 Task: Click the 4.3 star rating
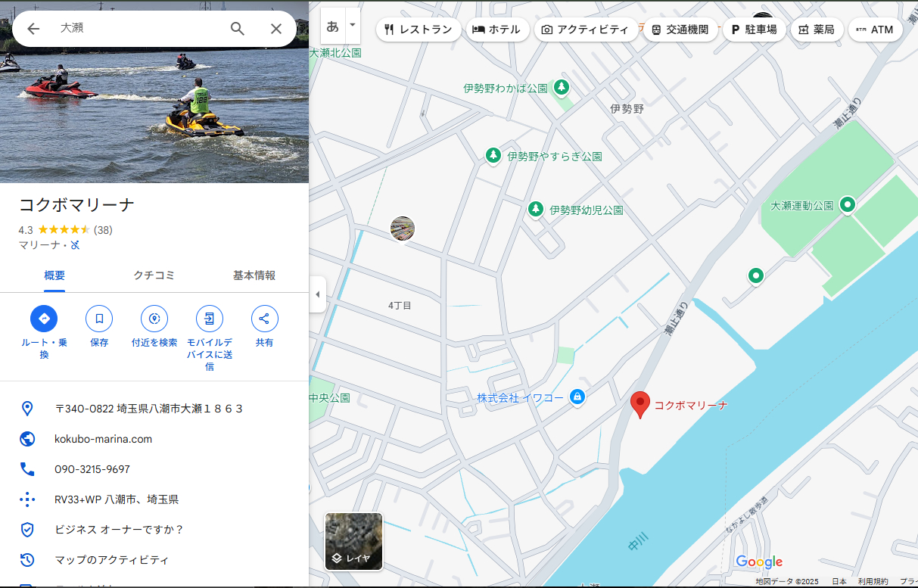click(x=54, y=229)
